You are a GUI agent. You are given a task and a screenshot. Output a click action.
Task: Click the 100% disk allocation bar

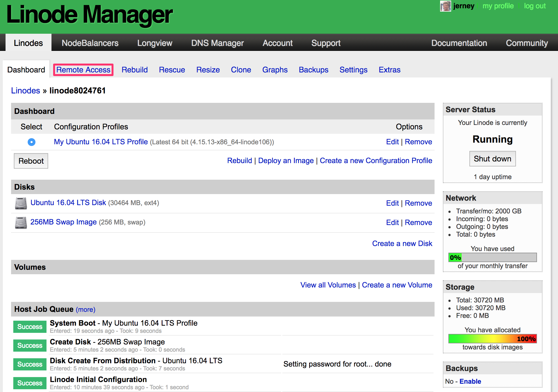[x=492, y=339]
